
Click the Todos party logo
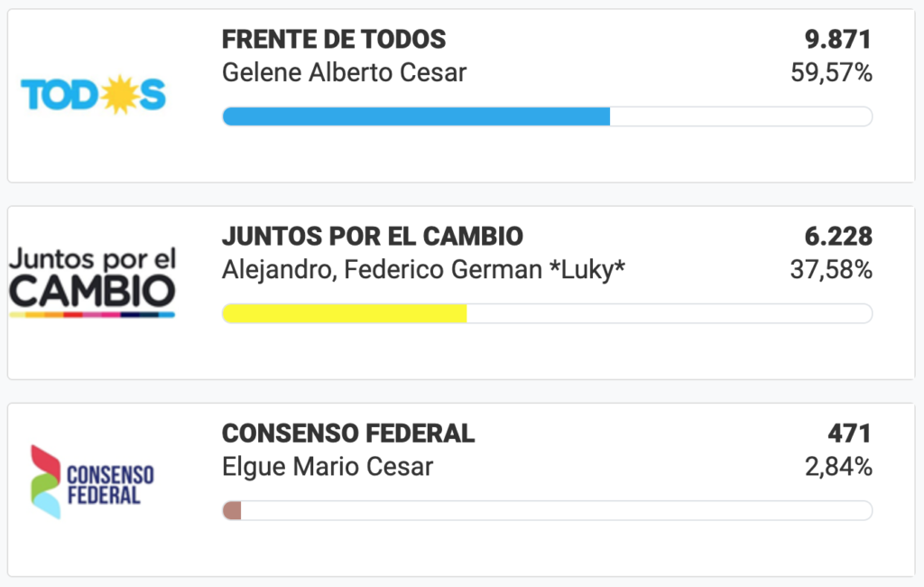[93, 95]
